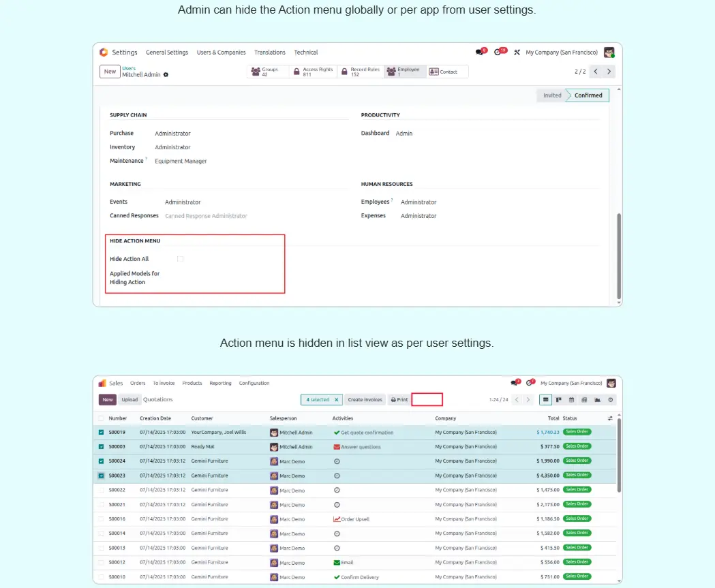Viewport: 715px width, 588px height.
Task: Enable the Hide Action All checkbox
Action: [x=180, y=259]
